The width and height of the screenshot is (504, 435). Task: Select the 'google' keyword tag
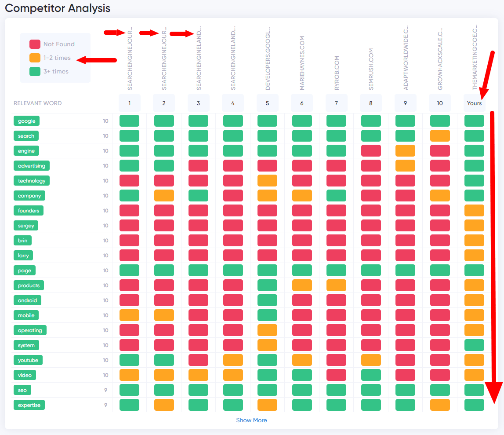(26, 121)
